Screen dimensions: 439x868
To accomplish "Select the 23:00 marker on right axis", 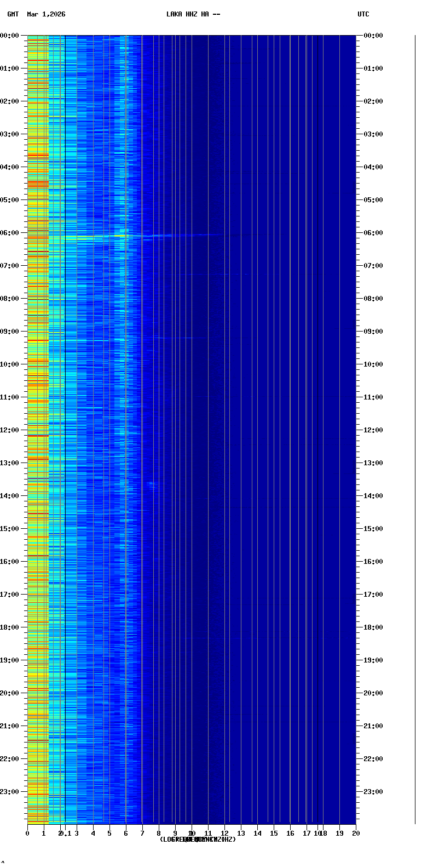I will coord(373,792).
